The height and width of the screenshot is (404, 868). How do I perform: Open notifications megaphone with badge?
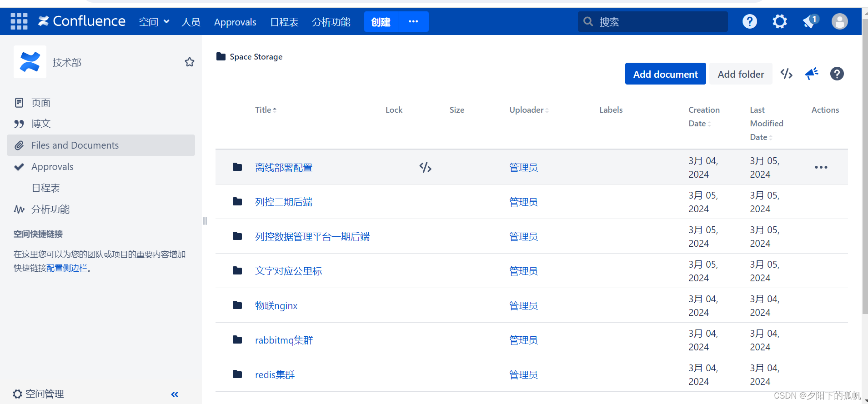[811, 21]
